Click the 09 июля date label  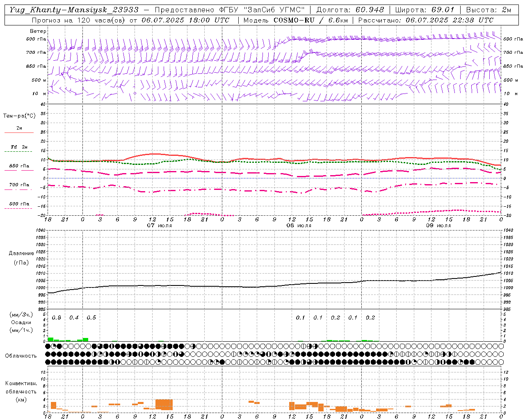(438, 226)
